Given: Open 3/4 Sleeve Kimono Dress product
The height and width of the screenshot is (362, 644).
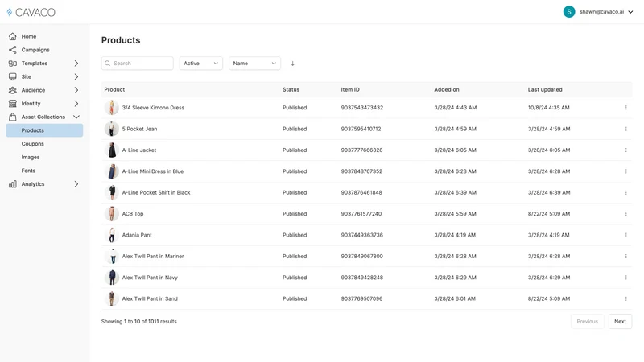Looking at the screenshot, I should (x=153, y=108).
